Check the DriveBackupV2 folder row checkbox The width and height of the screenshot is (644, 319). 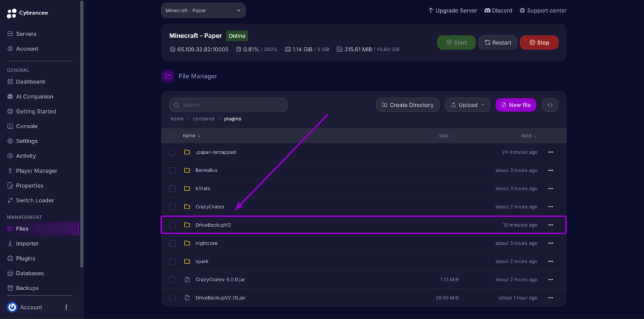[172, 225]
